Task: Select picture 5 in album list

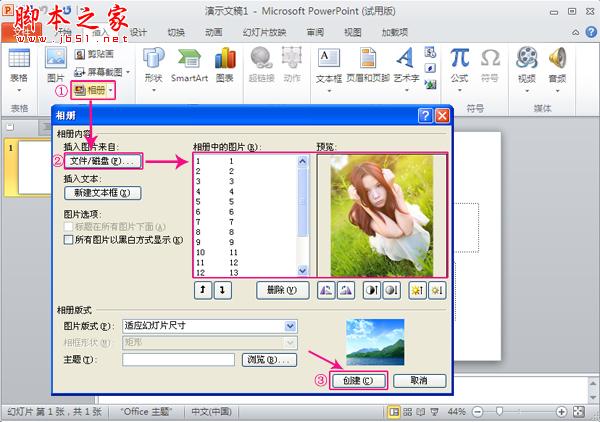Action: click(245, 202)
